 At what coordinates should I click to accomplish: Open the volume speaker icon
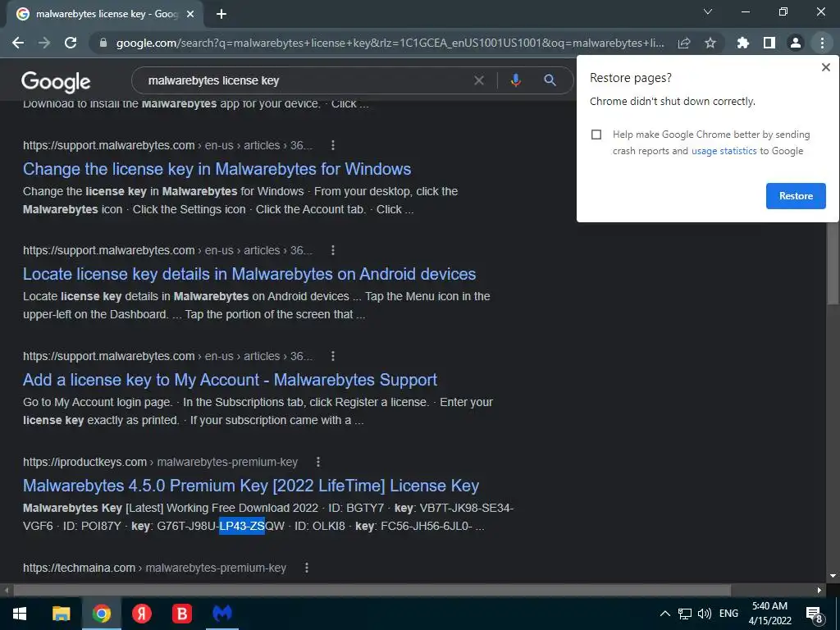tap(705, 614)
